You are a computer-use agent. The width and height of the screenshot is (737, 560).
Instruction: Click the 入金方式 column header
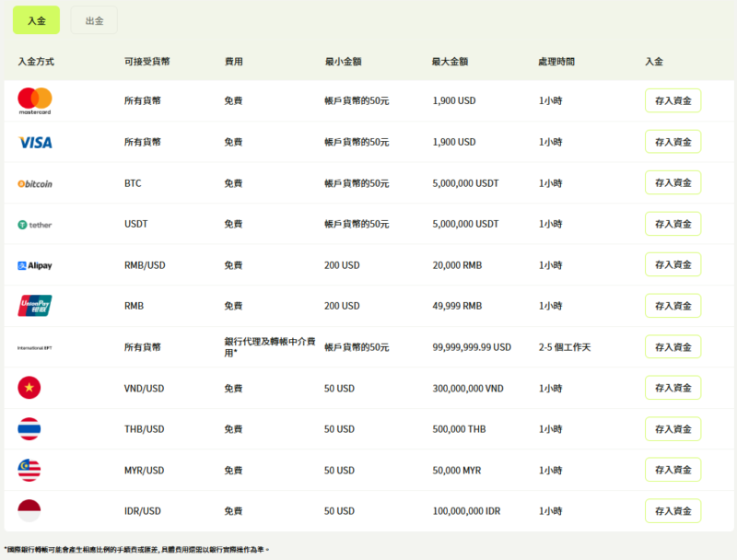pos(36,62)
